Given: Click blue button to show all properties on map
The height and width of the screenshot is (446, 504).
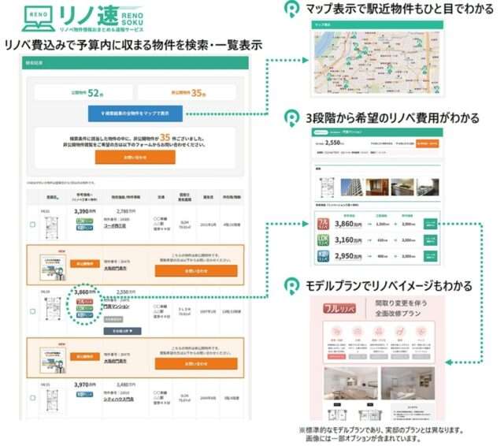Looking at the screenshot, I should pos(135,113).
